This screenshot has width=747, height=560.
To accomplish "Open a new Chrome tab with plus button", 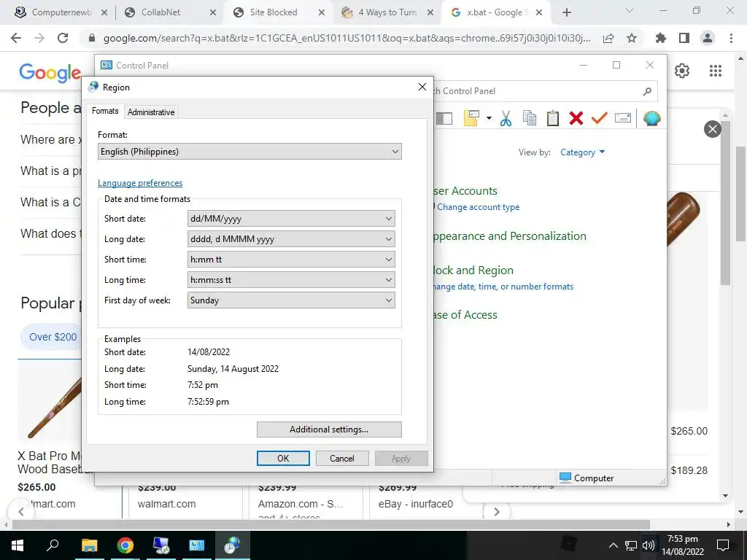I will click(x=566, y=12).
